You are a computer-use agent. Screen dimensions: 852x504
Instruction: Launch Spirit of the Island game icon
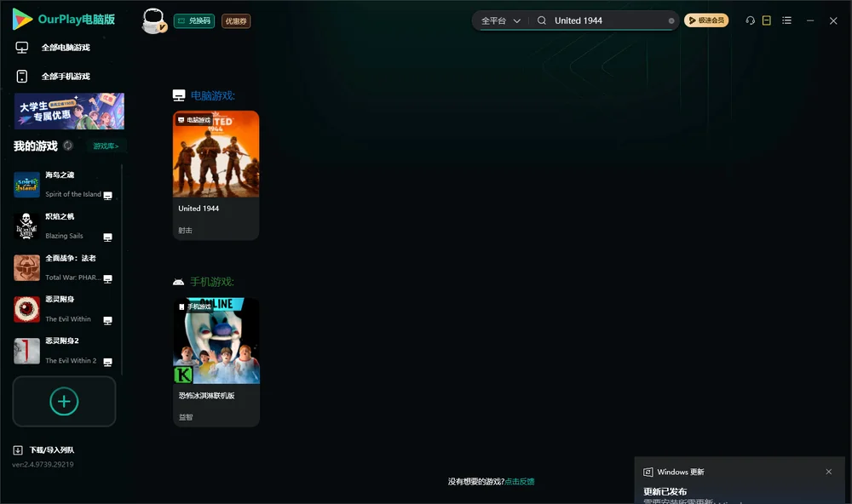pyautogui.click(x=26, y=185)
